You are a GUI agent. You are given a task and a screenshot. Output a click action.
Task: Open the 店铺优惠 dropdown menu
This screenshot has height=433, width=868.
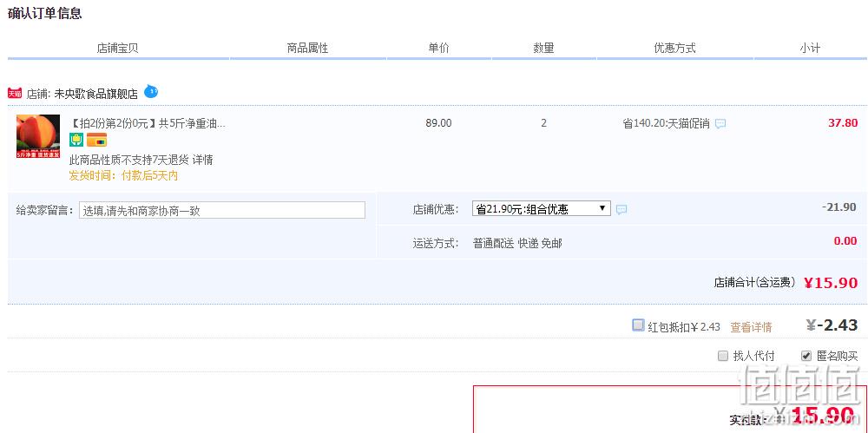tap(542, 209)
